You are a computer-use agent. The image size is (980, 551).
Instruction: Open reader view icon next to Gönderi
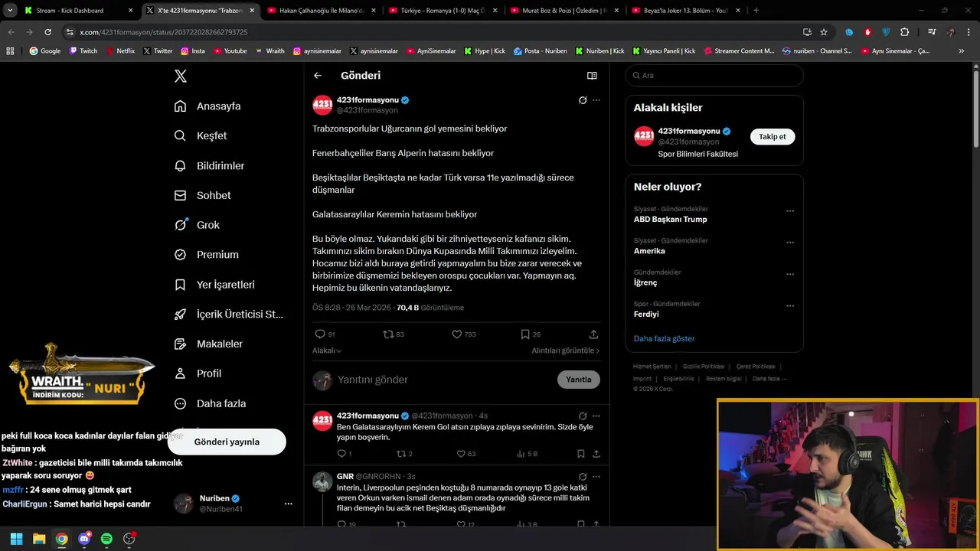tap(592, 76)
